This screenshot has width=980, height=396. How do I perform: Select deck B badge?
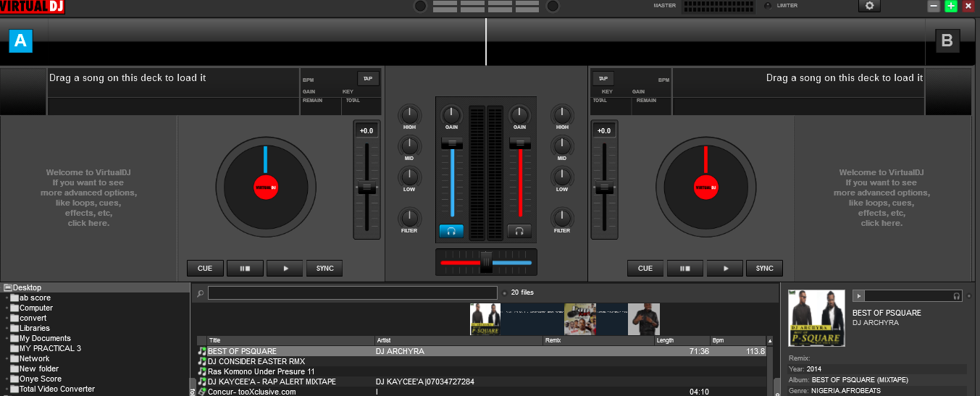947,41
